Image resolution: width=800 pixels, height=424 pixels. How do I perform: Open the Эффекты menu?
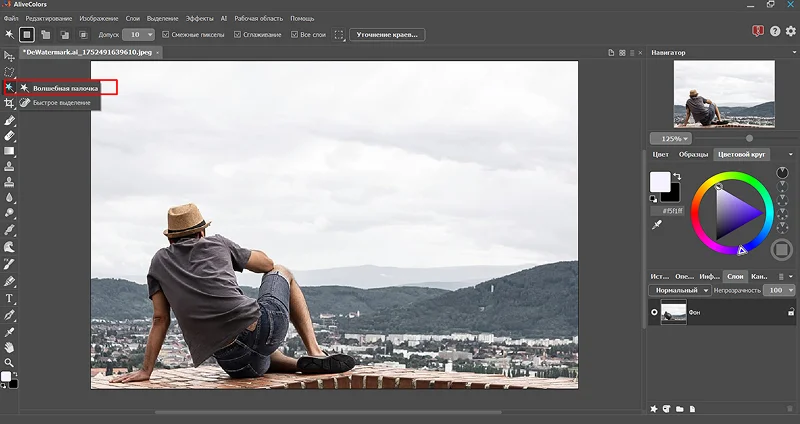(199, 18)
